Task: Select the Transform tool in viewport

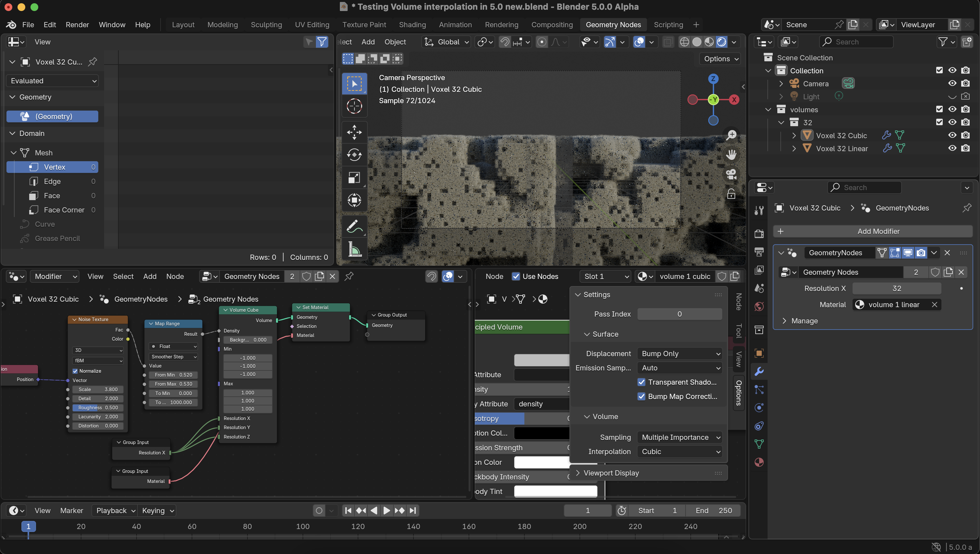Action: point(354,200)
